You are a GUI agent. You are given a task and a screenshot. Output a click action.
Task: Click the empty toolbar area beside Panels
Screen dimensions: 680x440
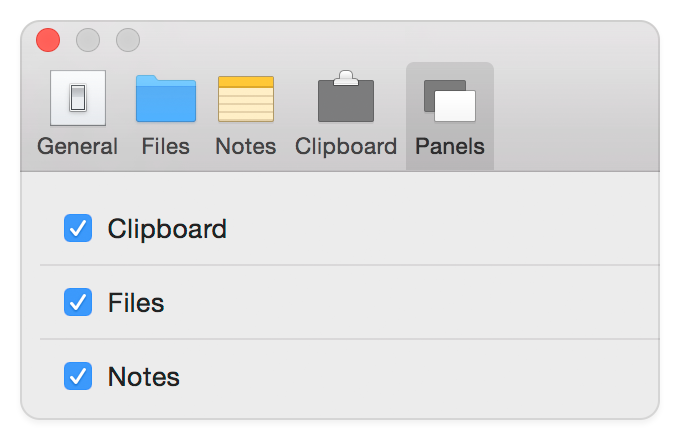[577, 116]
